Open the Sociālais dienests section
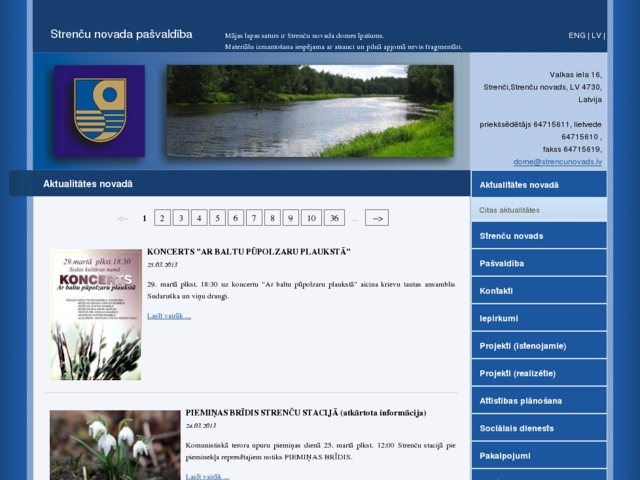The height and width of the screenshot is (480, 640). point(539,428)
